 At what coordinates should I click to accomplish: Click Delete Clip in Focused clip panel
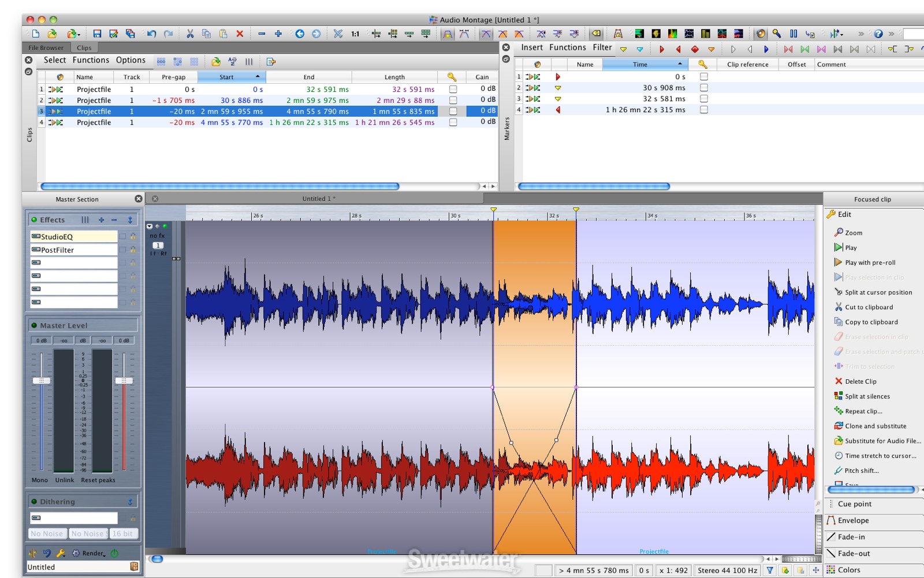pyautogui.click(x=860, y=381)
